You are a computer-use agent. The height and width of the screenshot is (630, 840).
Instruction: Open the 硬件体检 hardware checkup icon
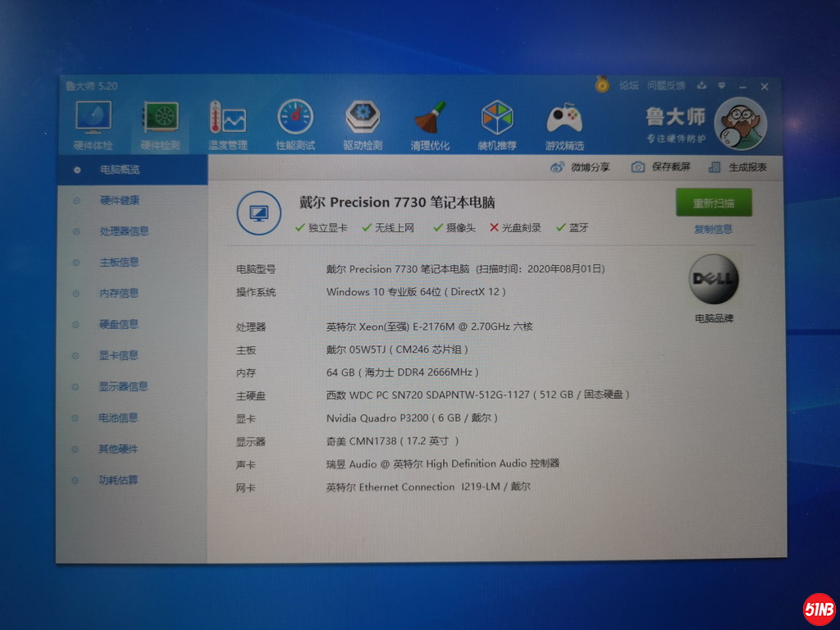pos(93,119)
